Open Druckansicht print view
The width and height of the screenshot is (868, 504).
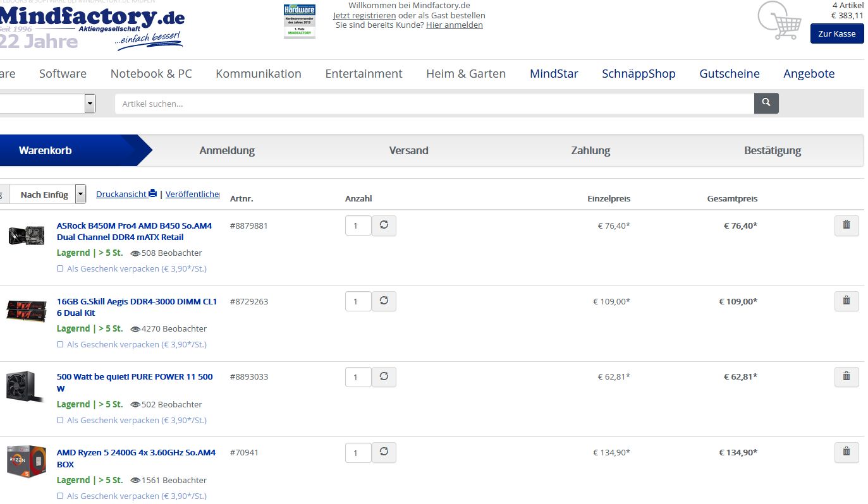click(126, 194)
